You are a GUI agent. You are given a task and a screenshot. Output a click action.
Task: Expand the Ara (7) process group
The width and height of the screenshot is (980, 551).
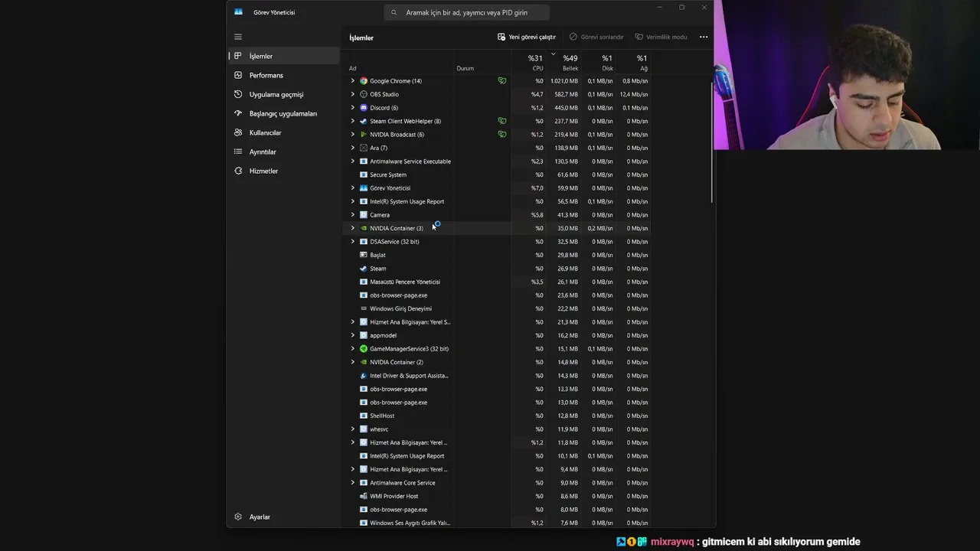tap(353, 148)
